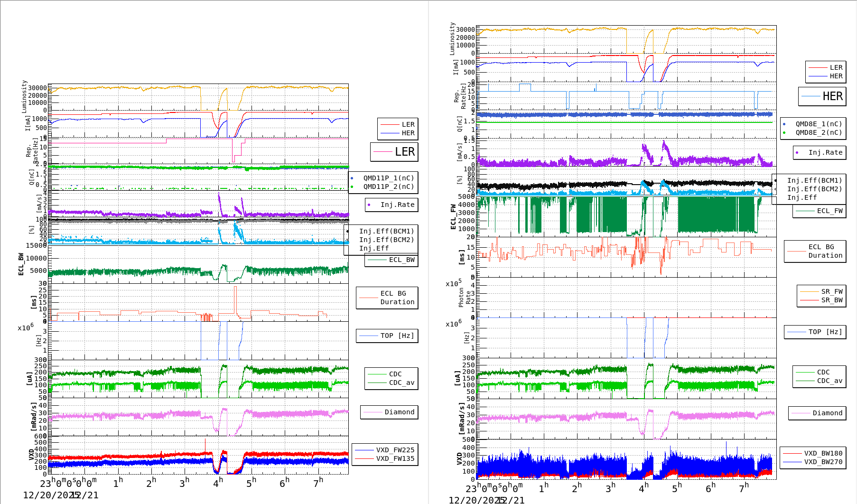Click the large HER legend box

click(x=822, y=96)
